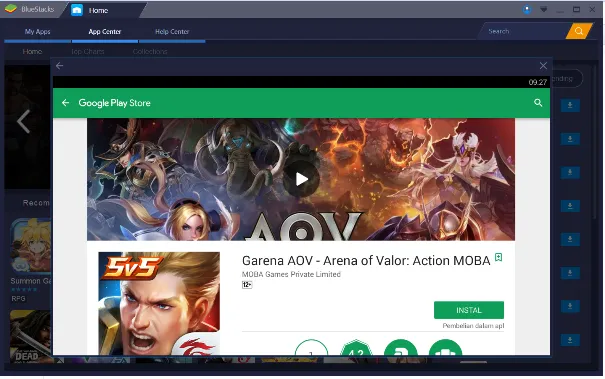Screen dimensions: 605x379
Task: Click the seventh download icon in right list
Action: tap(570, 306)
